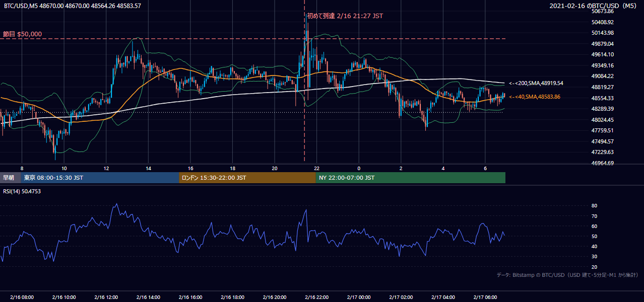Click hour tick 0 below the price chart
The image size is (644, 302).
point(359,168)
